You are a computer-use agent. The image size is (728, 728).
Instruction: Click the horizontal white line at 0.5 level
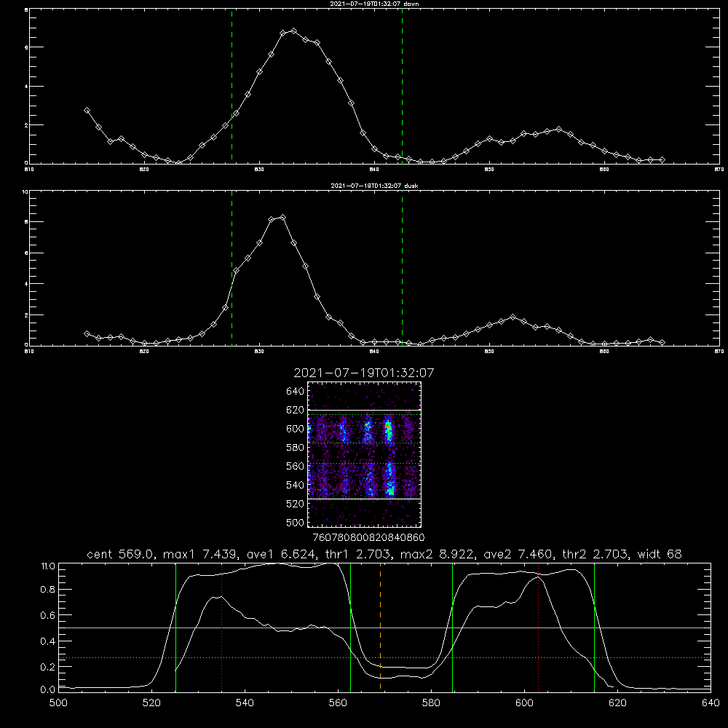pos(384,628)
